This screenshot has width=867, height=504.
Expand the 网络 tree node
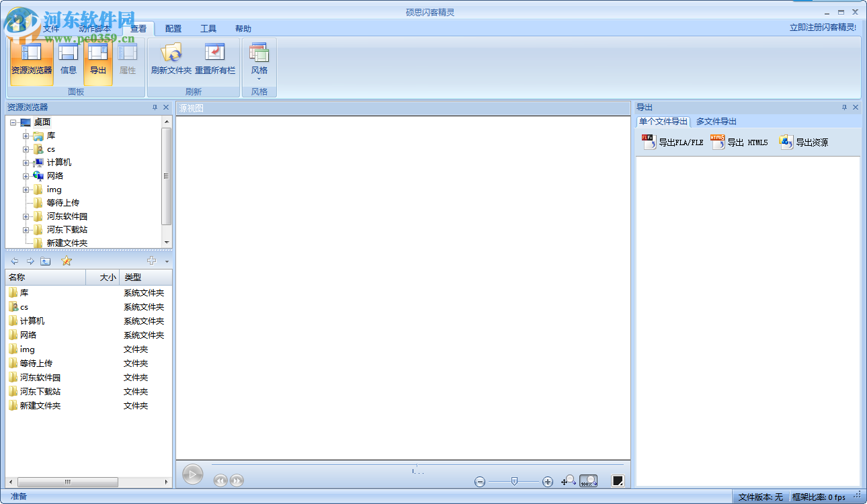[x=26, y=176]
